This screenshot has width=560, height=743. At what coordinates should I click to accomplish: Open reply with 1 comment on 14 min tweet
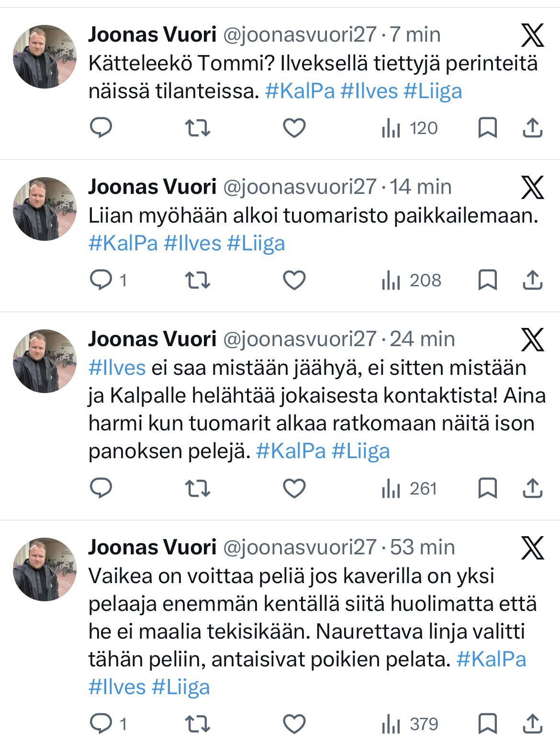(108, 280)
